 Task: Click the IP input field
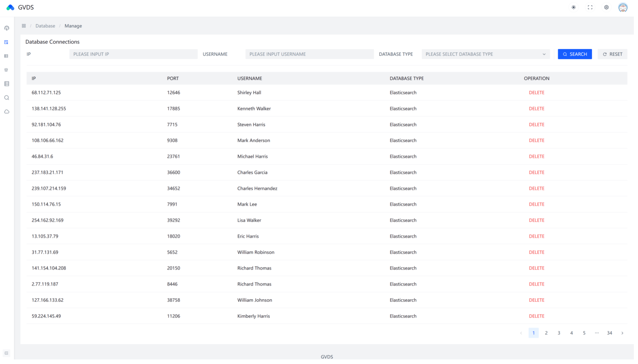(133, 54)
